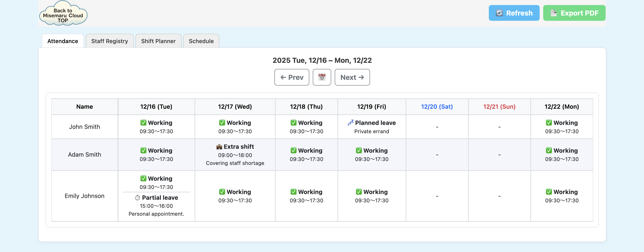Click the stopwatch icon beside Partial leave
This screenshot has width=644, height=252.
pos(137,198)
